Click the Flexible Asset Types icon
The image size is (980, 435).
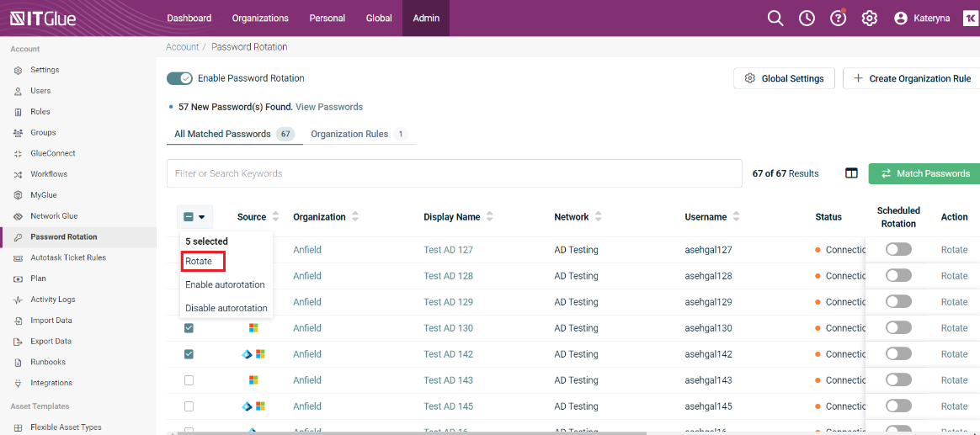[19, 427]
